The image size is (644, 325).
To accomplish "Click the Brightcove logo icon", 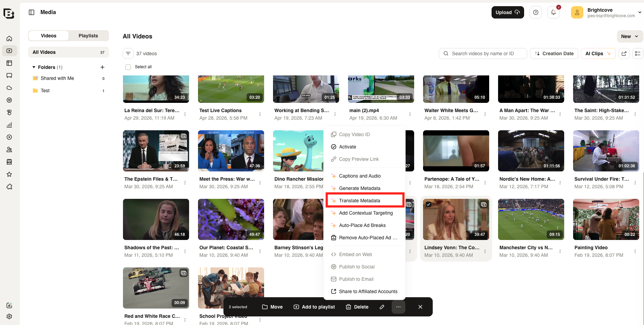I will [x=9, y=13].
